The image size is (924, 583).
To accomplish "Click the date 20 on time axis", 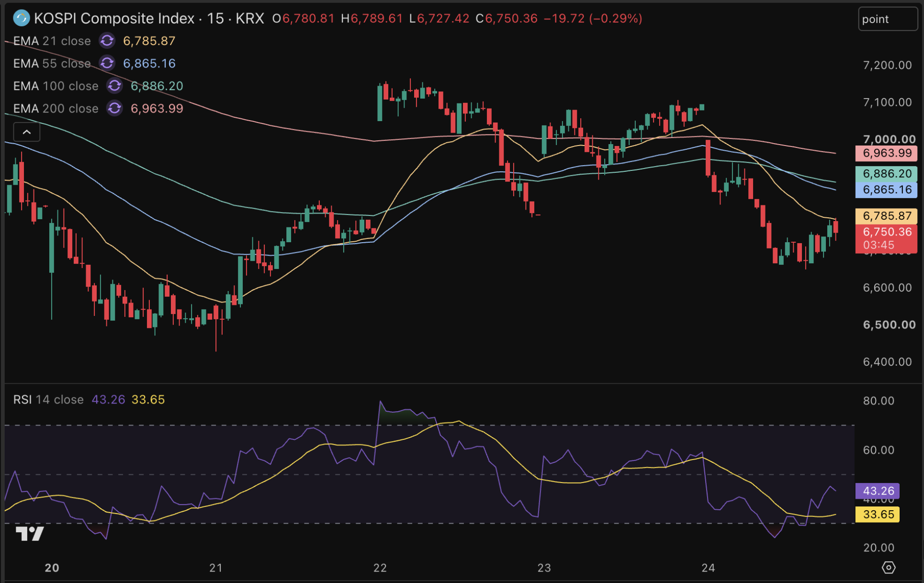I will [52, 568].
